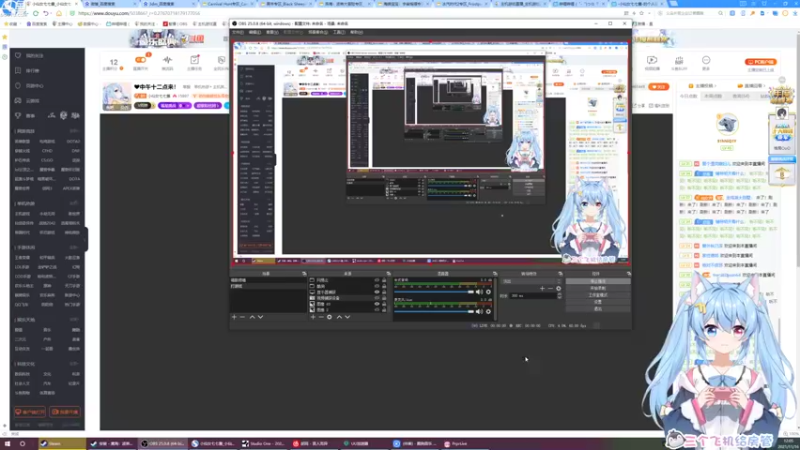Remove transition with minus in Scene Transitions
This screenshot has width=800, height=450.
[x=550, y=288]
